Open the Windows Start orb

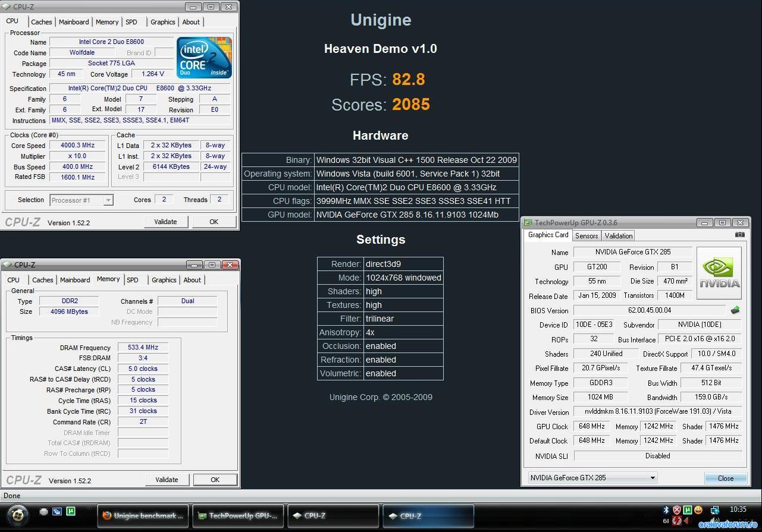[18, 514]
